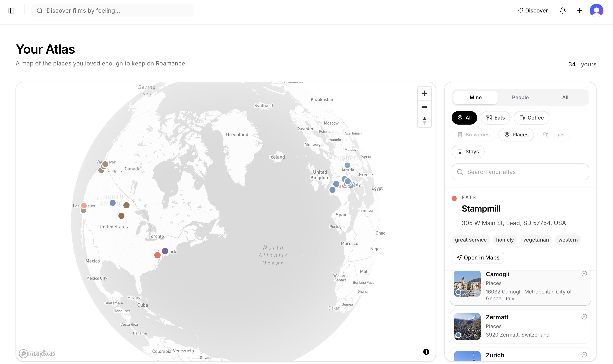The height and width of the screenshot is (364, 613).
Task: Click the Mapbox logo
Action: [x=37, y=353]
